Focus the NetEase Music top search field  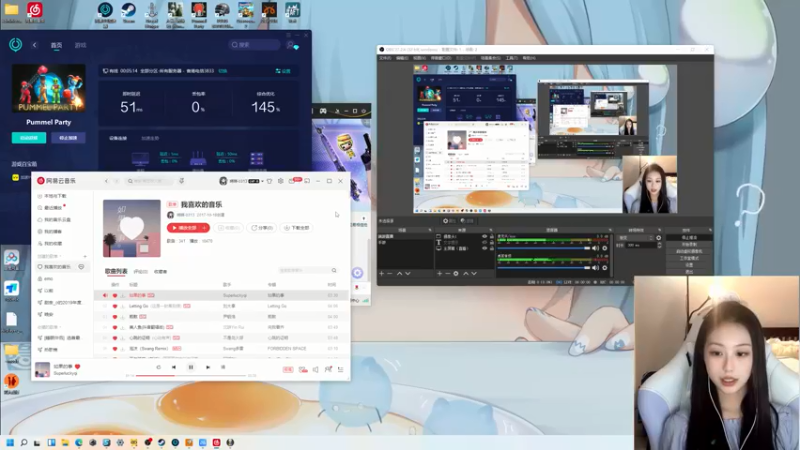[149, 181]
